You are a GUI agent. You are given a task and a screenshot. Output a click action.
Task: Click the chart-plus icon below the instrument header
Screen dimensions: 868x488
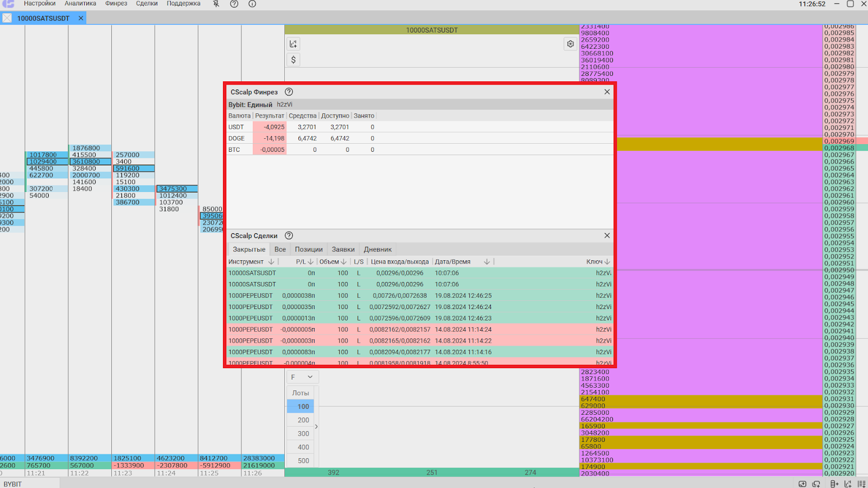293,44
